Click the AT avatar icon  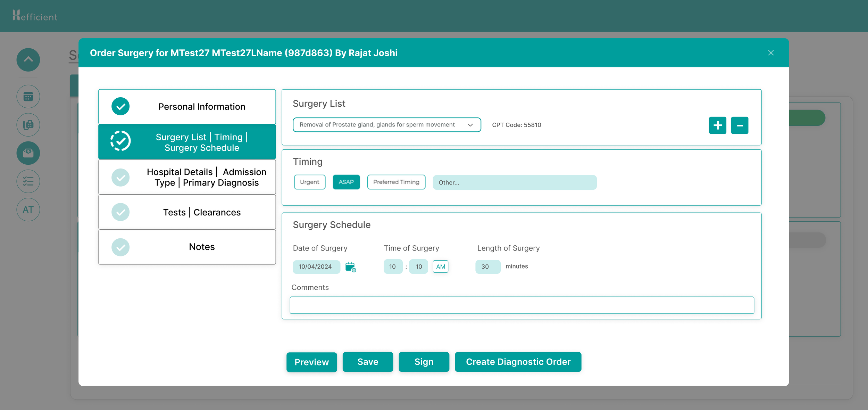28,210
